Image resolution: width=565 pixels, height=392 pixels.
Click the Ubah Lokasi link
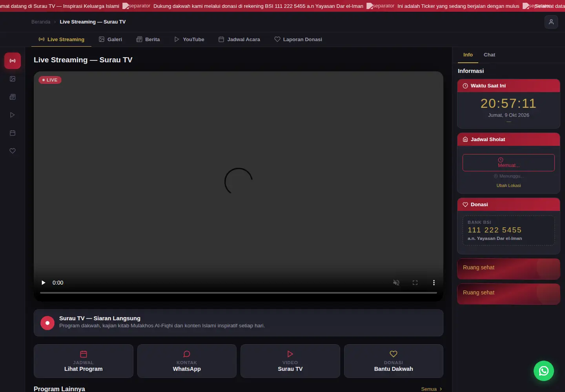508,185
